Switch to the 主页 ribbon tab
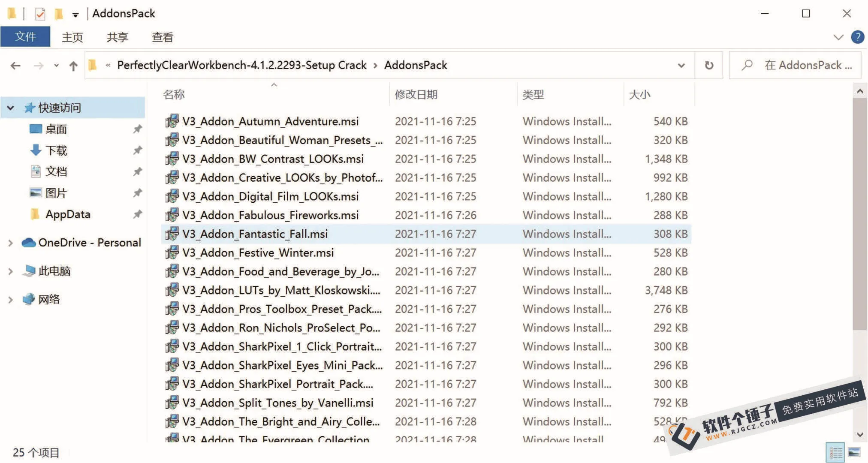868x463 pixels. [72, 37]
